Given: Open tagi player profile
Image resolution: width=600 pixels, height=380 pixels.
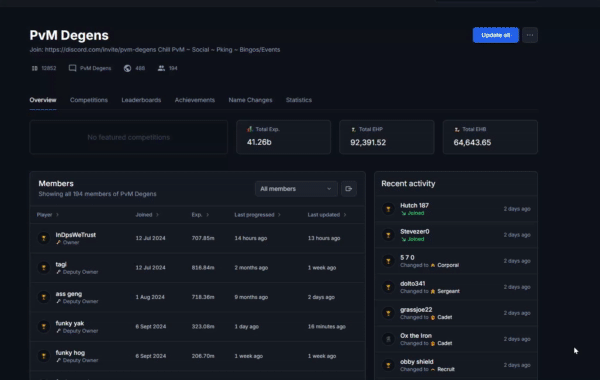Looking at the screenshot, I should pos(61,264).
